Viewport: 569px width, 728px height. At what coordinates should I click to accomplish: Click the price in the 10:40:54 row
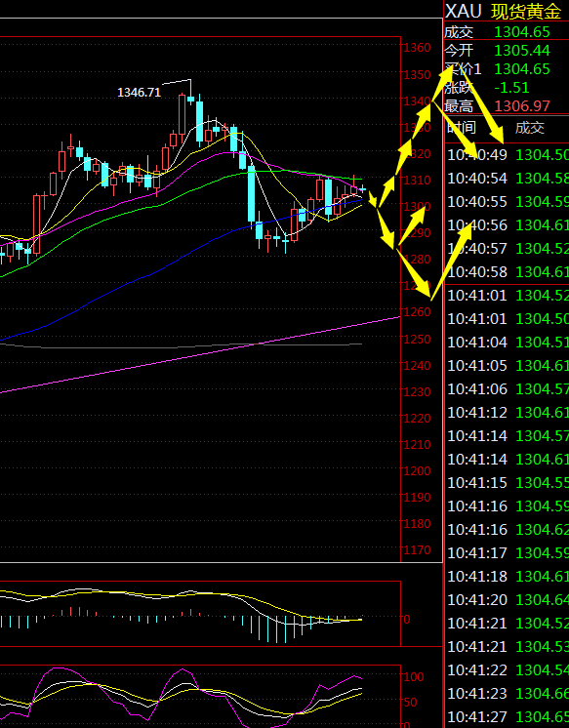(543, 179)
